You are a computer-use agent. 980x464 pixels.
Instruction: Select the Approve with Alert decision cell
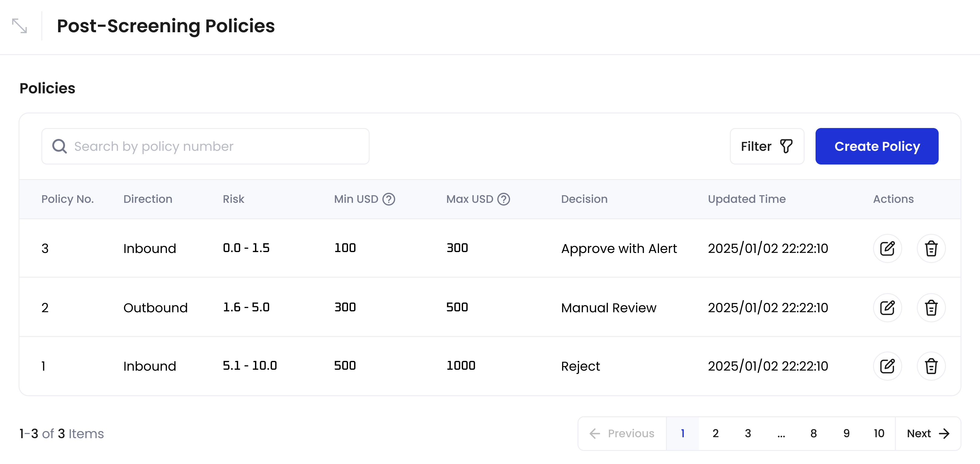click(x=619, y=248)
